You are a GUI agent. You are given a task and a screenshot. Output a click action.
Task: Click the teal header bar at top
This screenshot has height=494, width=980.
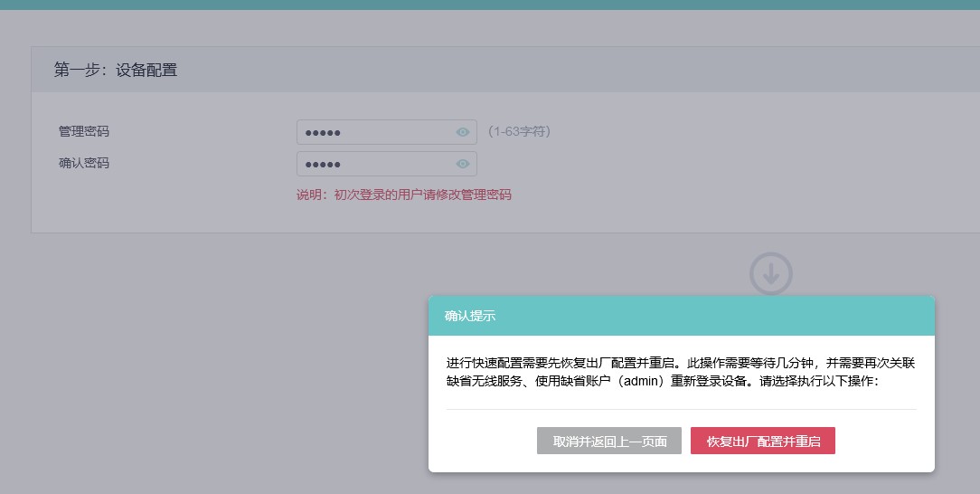(490, 5)
